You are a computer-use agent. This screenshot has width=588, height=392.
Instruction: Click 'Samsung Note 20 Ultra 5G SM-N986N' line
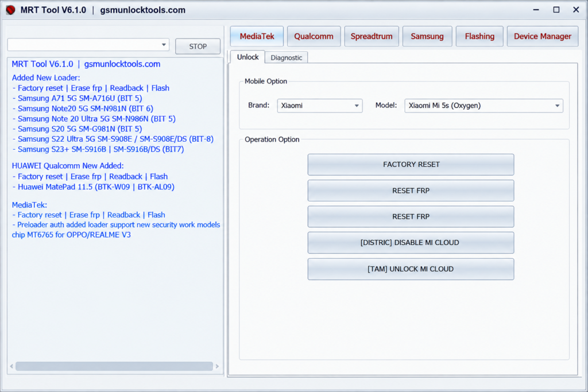[94, 119]
